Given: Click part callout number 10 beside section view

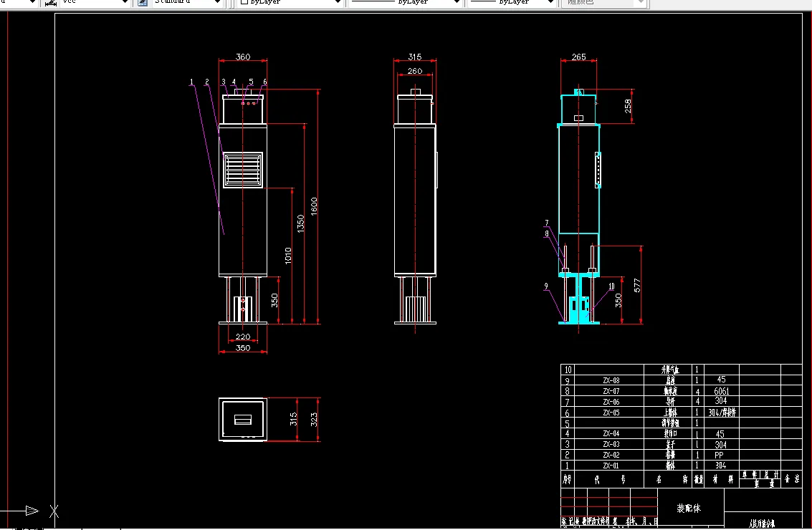Looking at the screenshot, I should click(x=611, y=286).
